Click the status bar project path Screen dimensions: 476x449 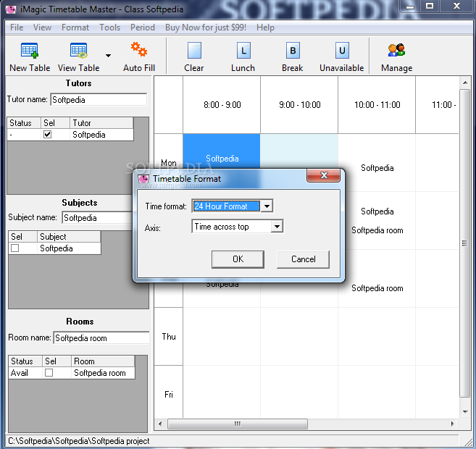pos(79,441)
